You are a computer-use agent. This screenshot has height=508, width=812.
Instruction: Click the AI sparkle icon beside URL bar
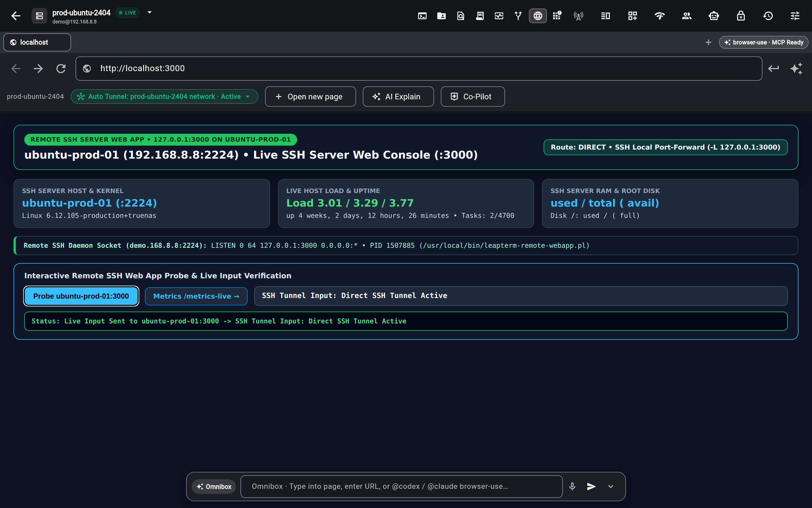[x=796, y=69]
